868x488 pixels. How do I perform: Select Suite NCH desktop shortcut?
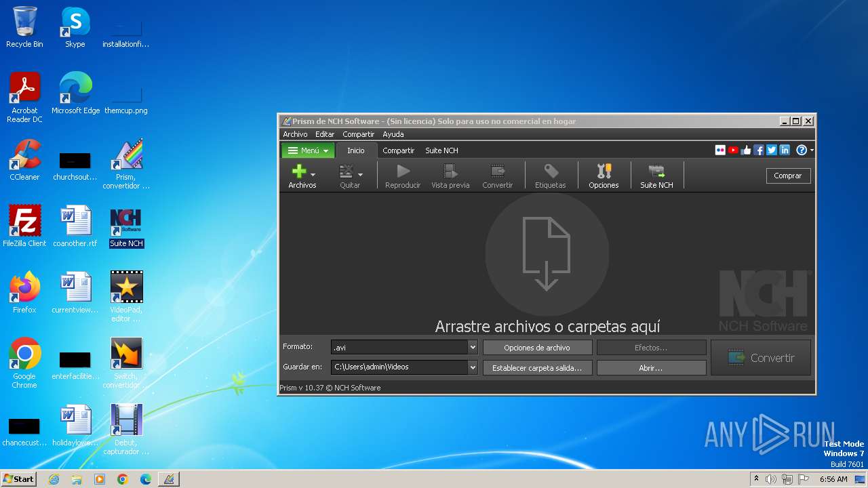(x=126, y=226)
